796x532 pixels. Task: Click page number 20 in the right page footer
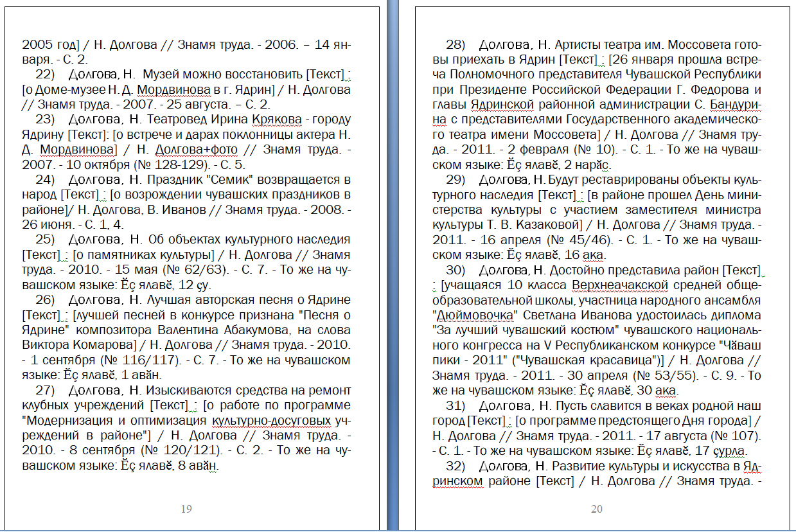pyautogui.click(x=597, y=510)
